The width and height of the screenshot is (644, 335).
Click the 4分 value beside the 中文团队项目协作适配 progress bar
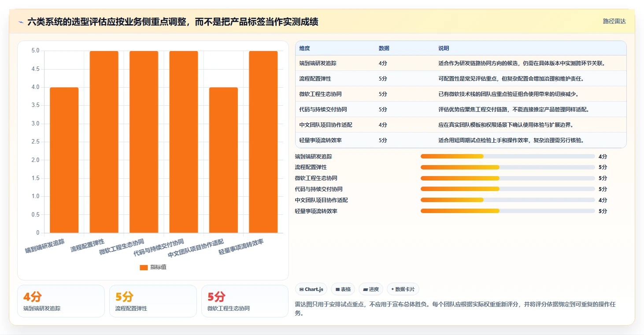603,200
